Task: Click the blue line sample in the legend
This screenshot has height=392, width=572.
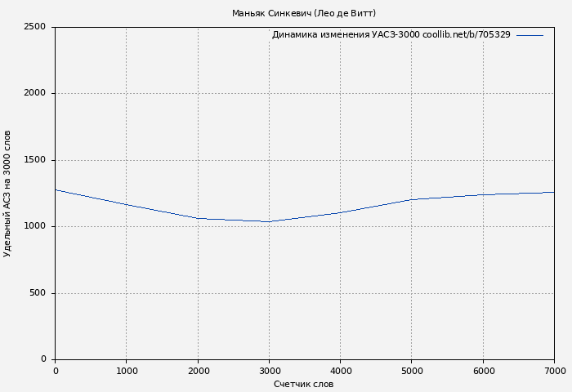Action: pos(530,35)
